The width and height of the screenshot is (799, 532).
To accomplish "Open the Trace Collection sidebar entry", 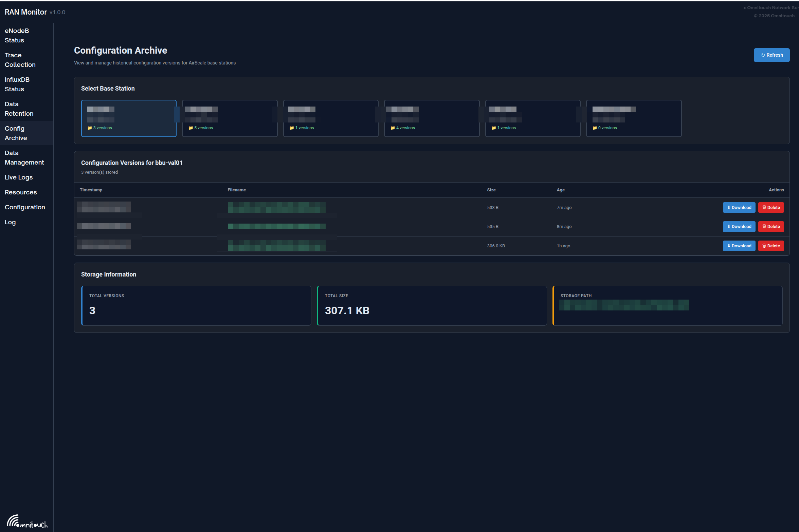I will (x=20, y=60).
